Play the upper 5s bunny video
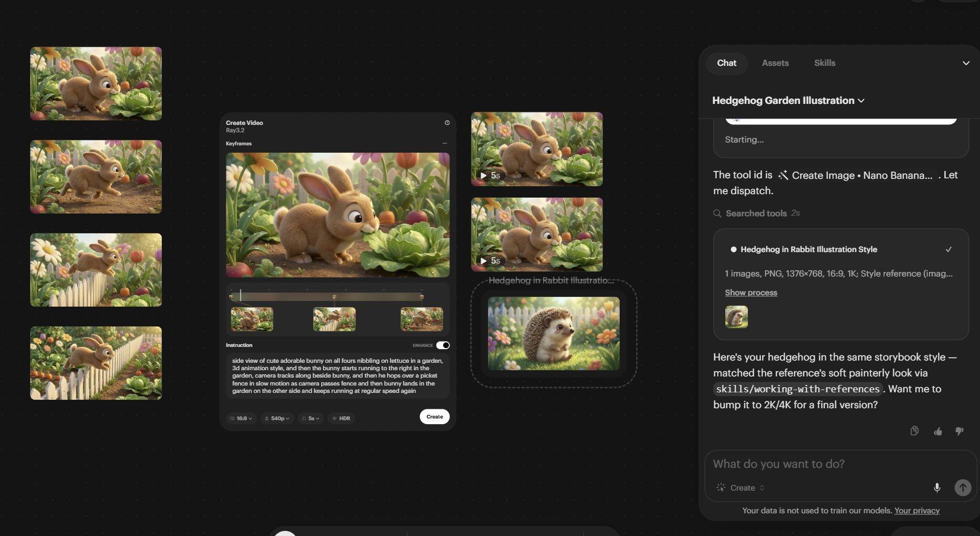This screenshot has height=536, width=980. coord(483,175)
